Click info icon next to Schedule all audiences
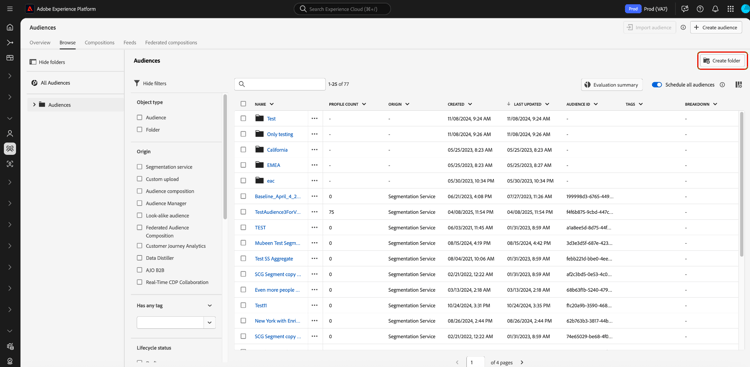The image size is (750, 367). (x=722, y=85)
